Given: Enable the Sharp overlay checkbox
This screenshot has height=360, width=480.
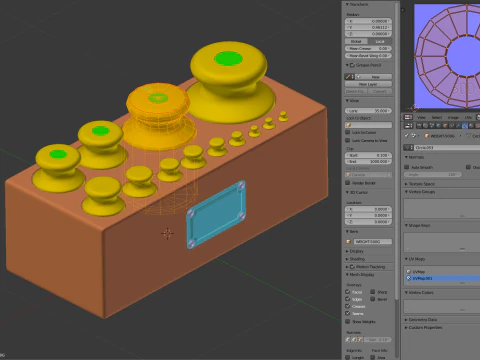Looking at the screenshot, I should point(373,292).
